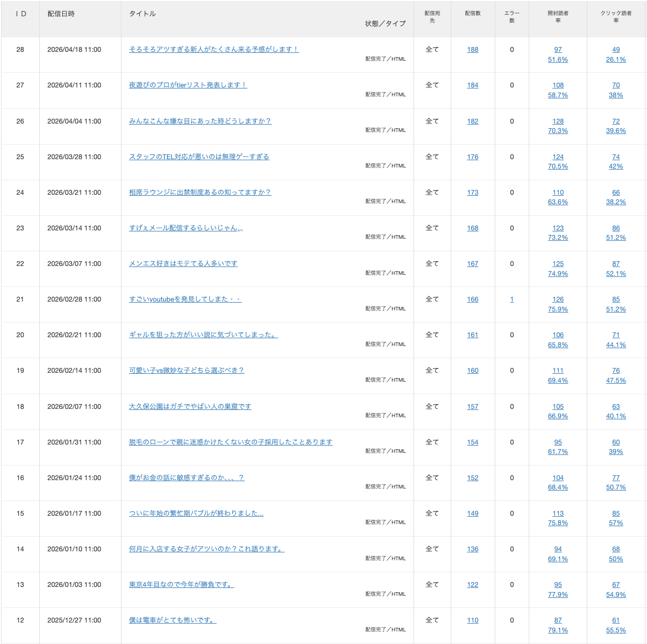Click the 57% click rate link
Image resolution: width=647 pixels, height=644 pixels.
(616, 523)
